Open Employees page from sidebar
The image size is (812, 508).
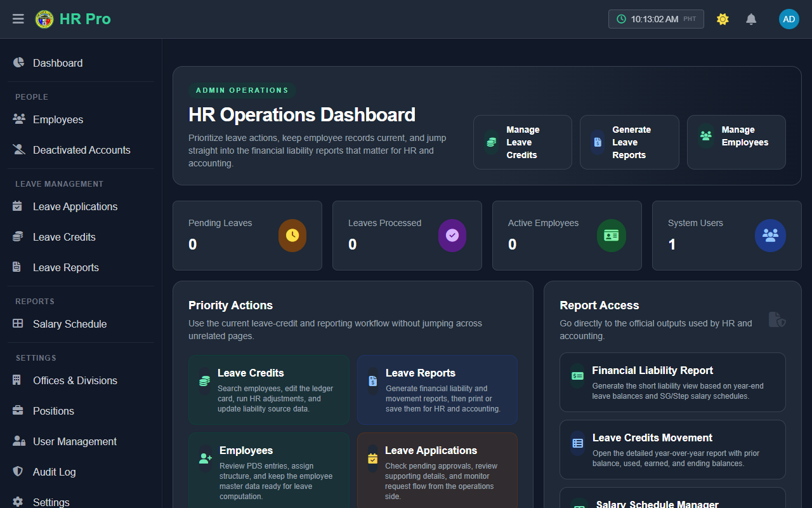(81, 119)
